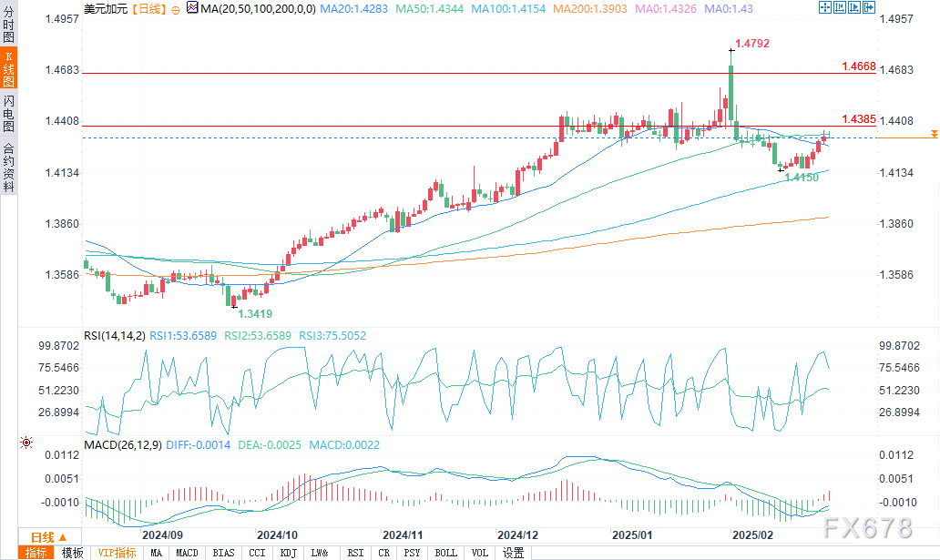Click the jump-to-start chart navigation icon
The height and width of the screenshot is (560, 940).
point(841,8)
